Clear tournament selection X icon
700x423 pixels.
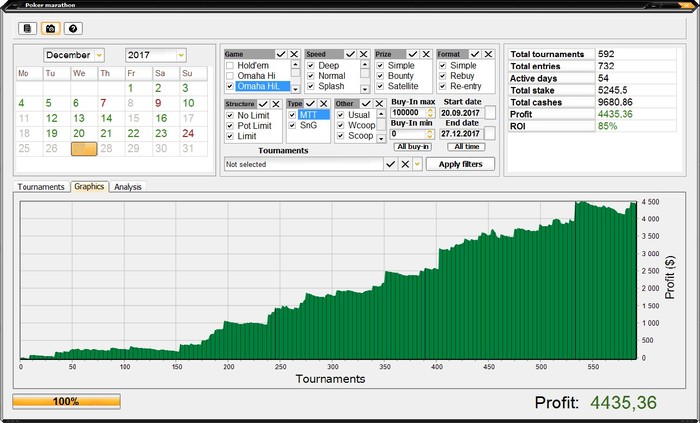(x=405, y=164)
